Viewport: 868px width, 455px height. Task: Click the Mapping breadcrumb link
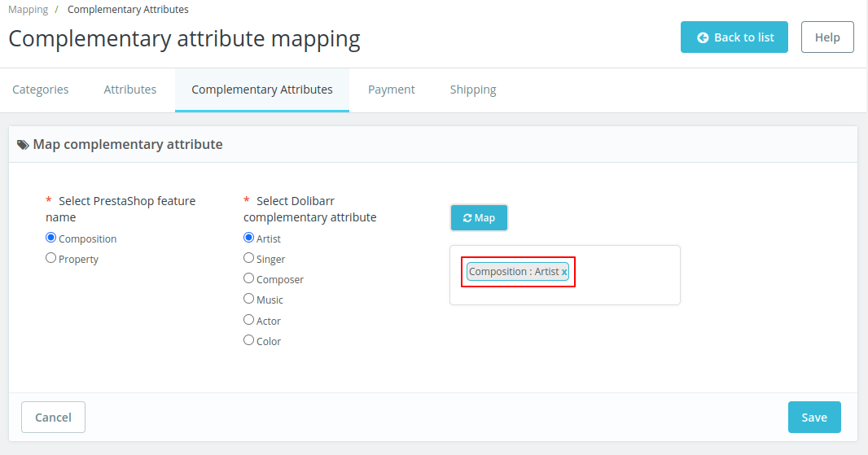click(x=28, y=10)
